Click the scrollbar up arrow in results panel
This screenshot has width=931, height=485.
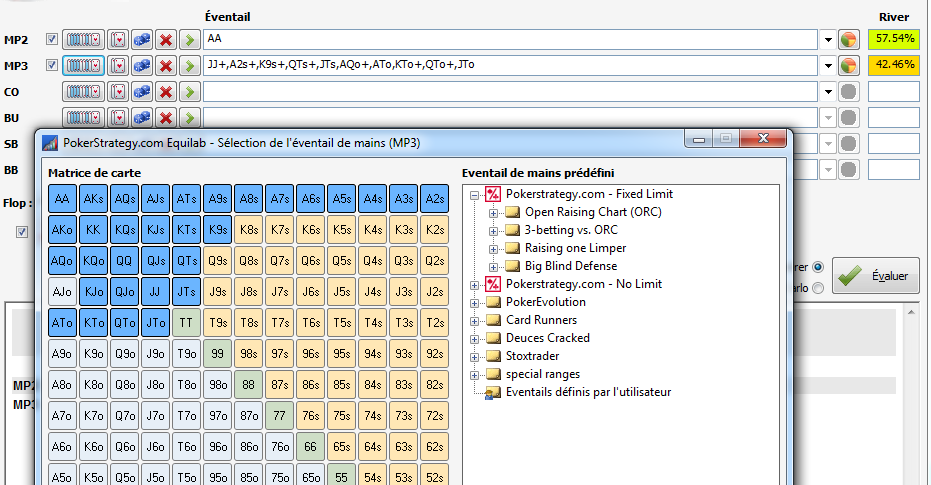(911, 311)
